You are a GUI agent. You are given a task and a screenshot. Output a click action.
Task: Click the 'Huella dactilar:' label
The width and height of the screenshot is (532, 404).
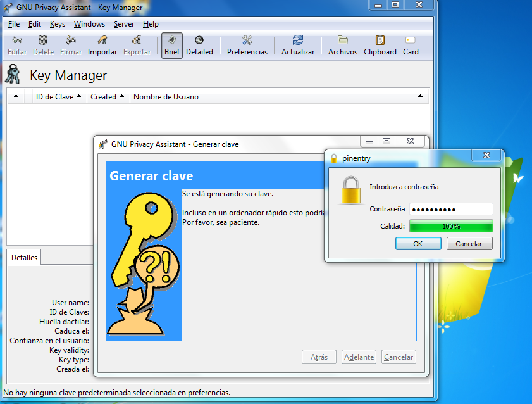click(x=64, y=322)
